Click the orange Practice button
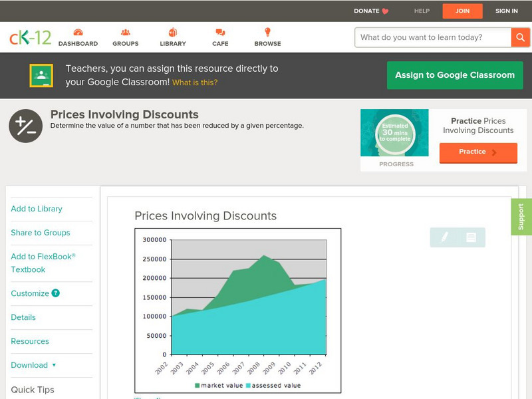The image size is (532, 399). [478, 152]
